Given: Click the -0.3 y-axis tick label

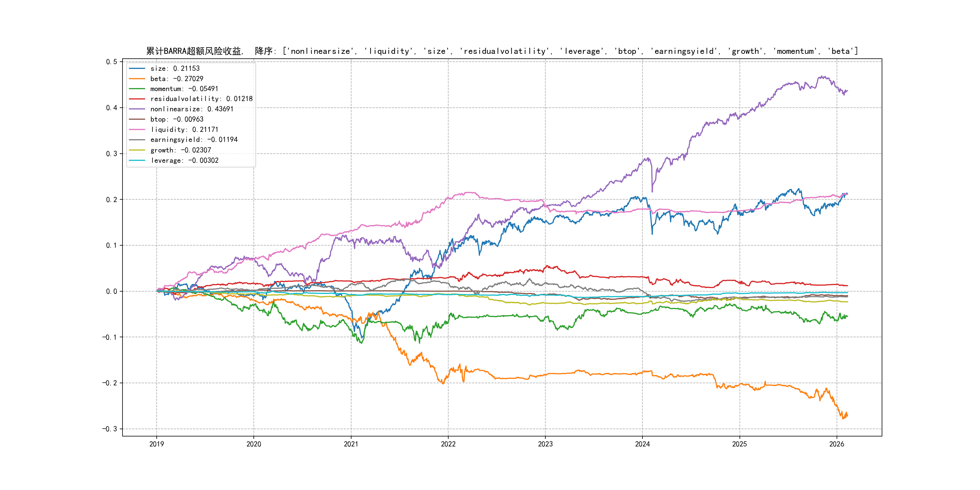Looking at the screenshot, I should pos(109,429).
